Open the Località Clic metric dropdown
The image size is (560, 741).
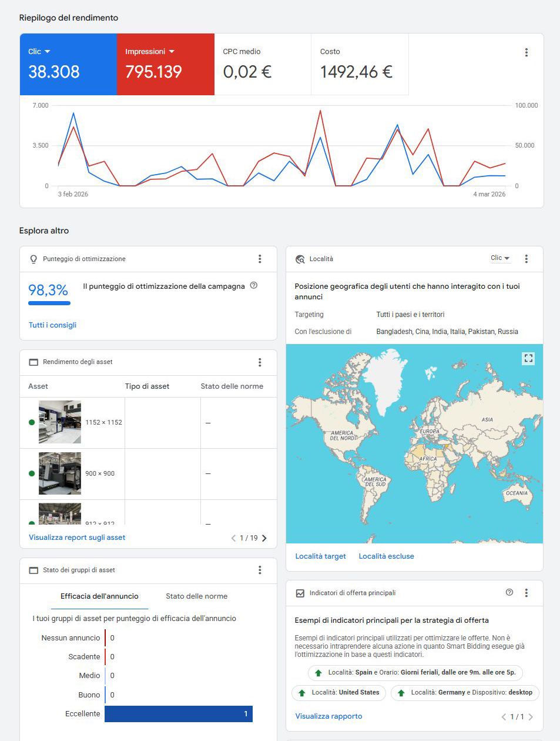(500, 258)
